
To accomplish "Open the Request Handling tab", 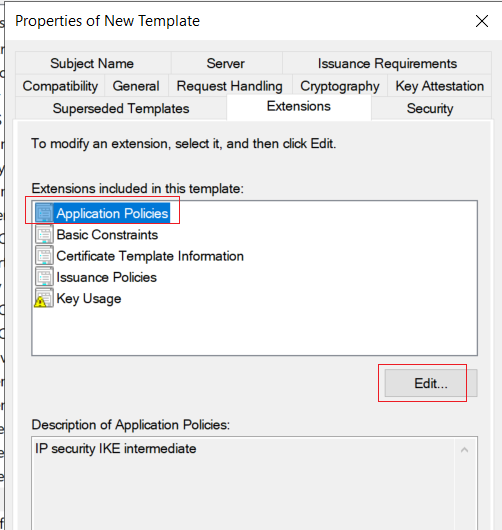I will pos(230,86).
